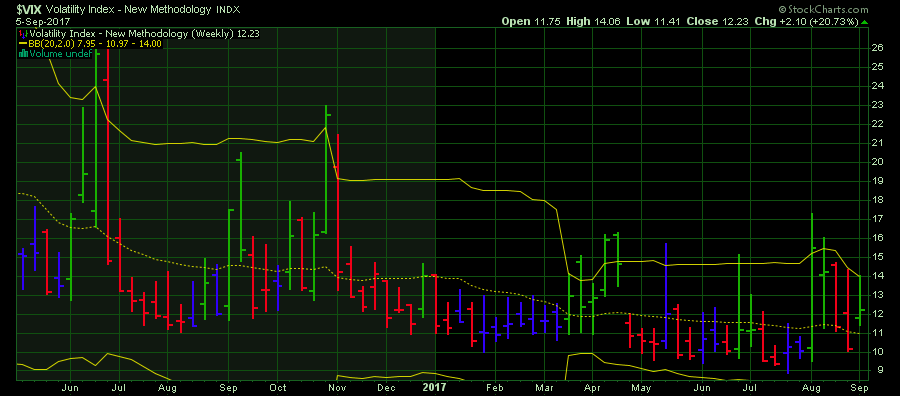The width and height of the screenshot is (900, 396).
Task: Click the $VIX ticker symbol
Action: (x=28, y=9)
